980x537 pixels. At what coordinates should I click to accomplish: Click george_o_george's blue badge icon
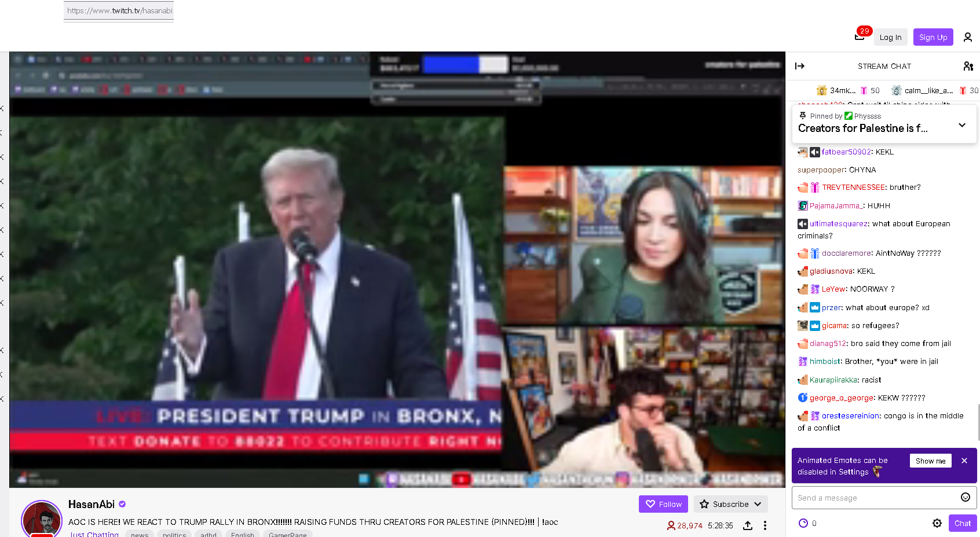(x=803, y=398)
